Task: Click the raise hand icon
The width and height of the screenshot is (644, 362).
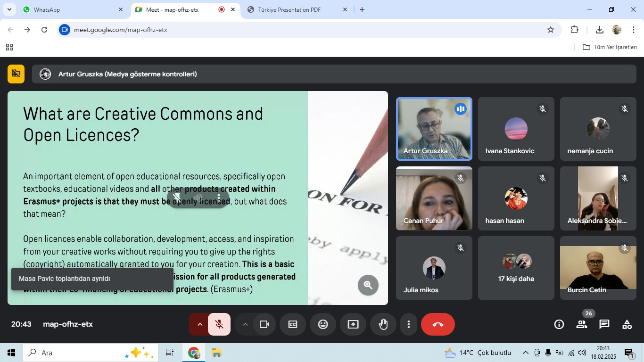Action: click(383, 324)
